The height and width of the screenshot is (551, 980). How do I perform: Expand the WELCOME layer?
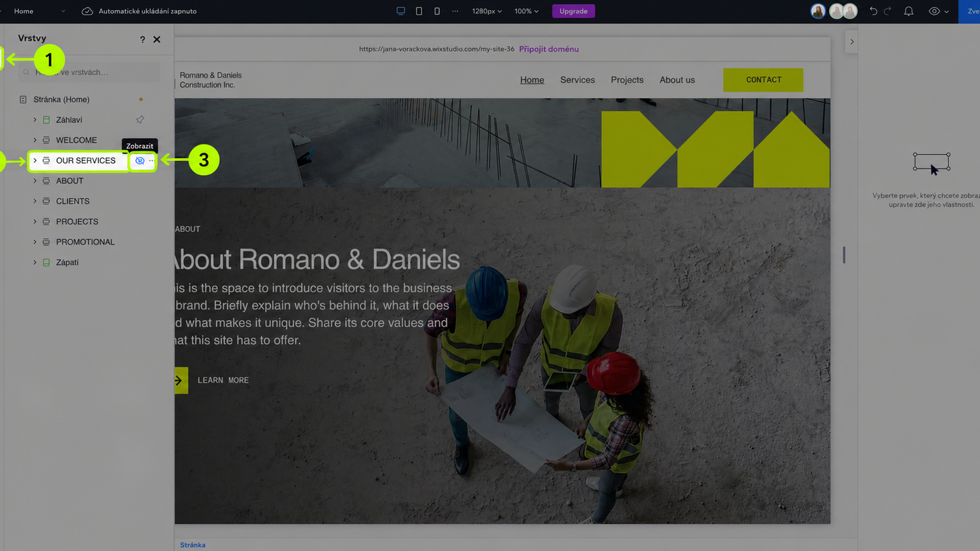pos(35,140)
